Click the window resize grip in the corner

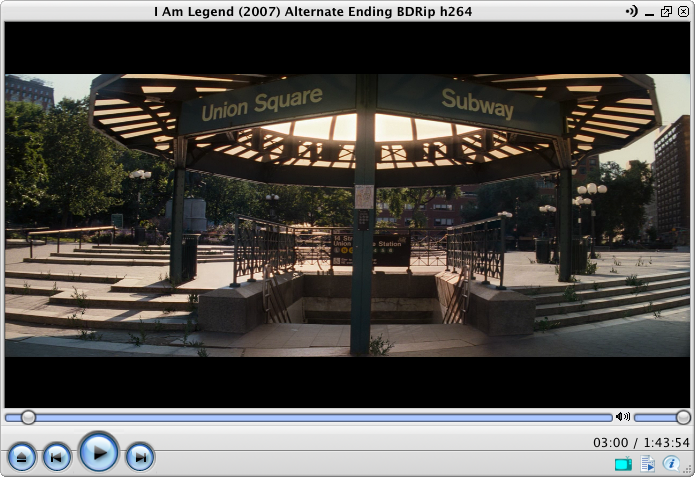coord(687,469)
